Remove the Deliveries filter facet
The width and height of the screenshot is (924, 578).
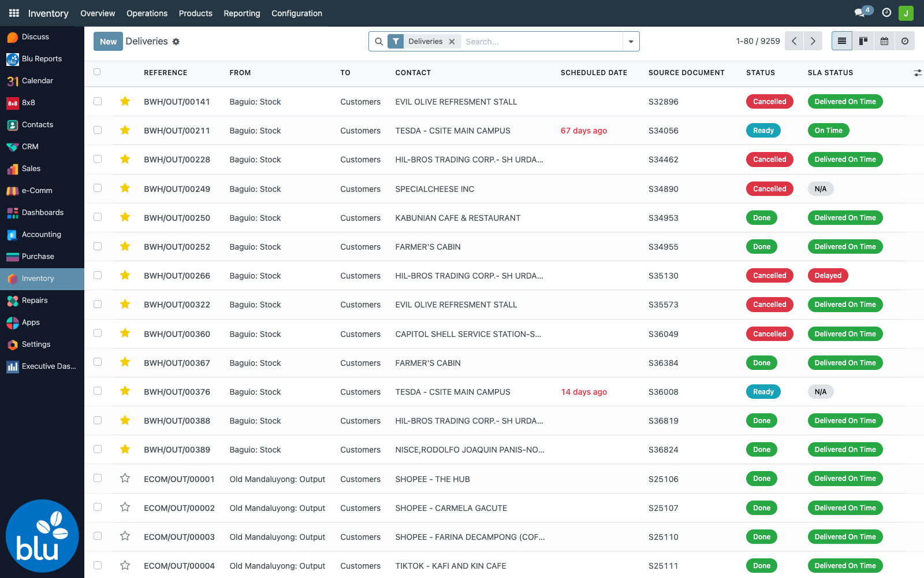pos(452,42)
